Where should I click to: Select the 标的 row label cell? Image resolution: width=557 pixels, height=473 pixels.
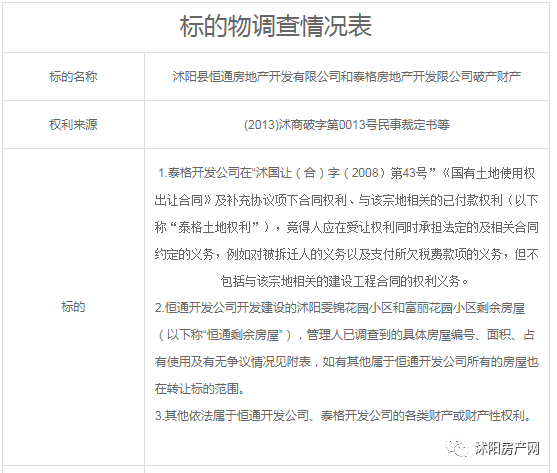73,307
